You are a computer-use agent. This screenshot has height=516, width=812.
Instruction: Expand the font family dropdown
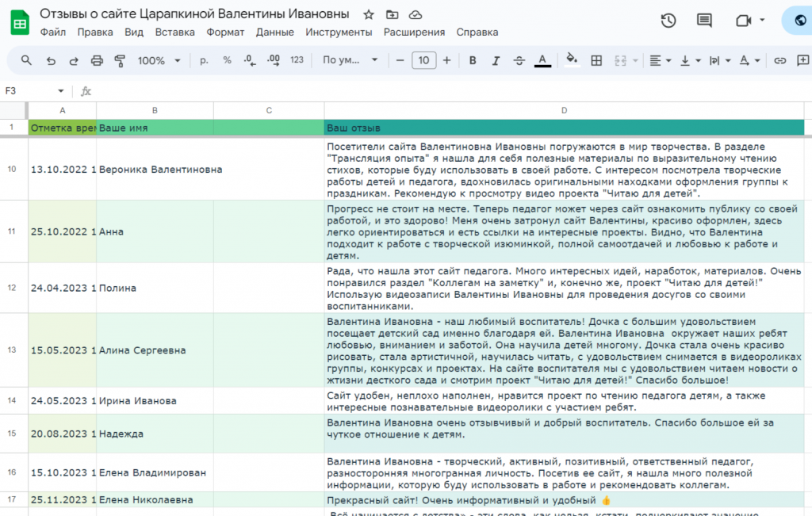(x=350, y=60)
